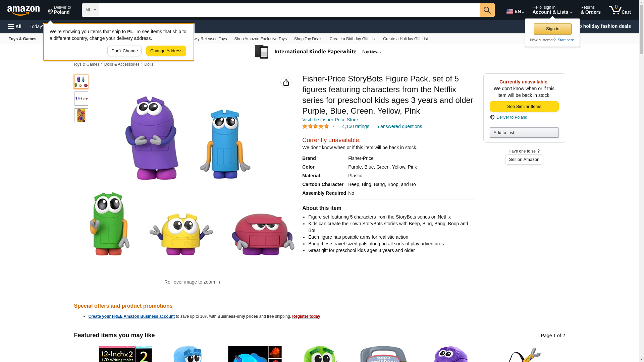Click See Similar Items button

pos(524,107)
